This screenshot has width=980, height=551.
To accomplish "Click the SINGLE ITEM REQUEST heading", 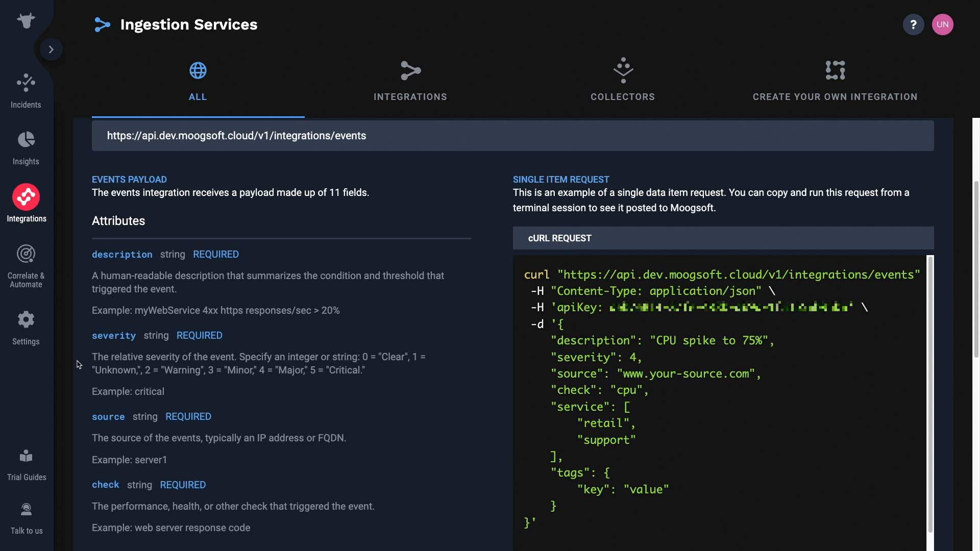I will (x=561, y=180).
